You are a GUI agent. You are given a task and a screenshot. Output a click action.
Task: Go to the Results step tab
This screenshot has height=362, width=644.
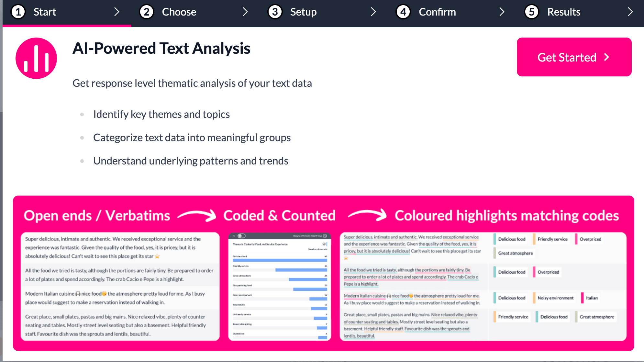[x=564, y=12]
